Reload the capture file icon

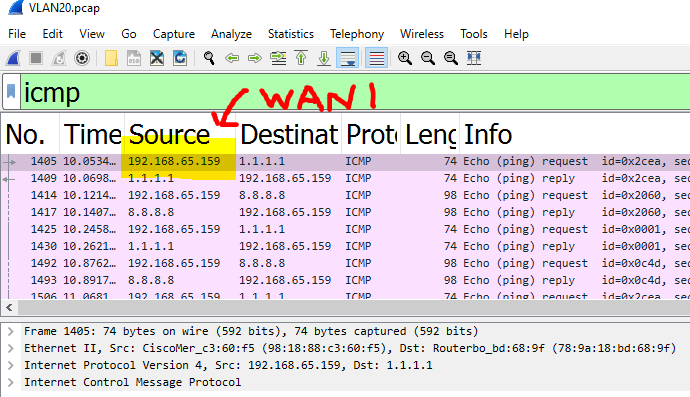pos(180,58)
